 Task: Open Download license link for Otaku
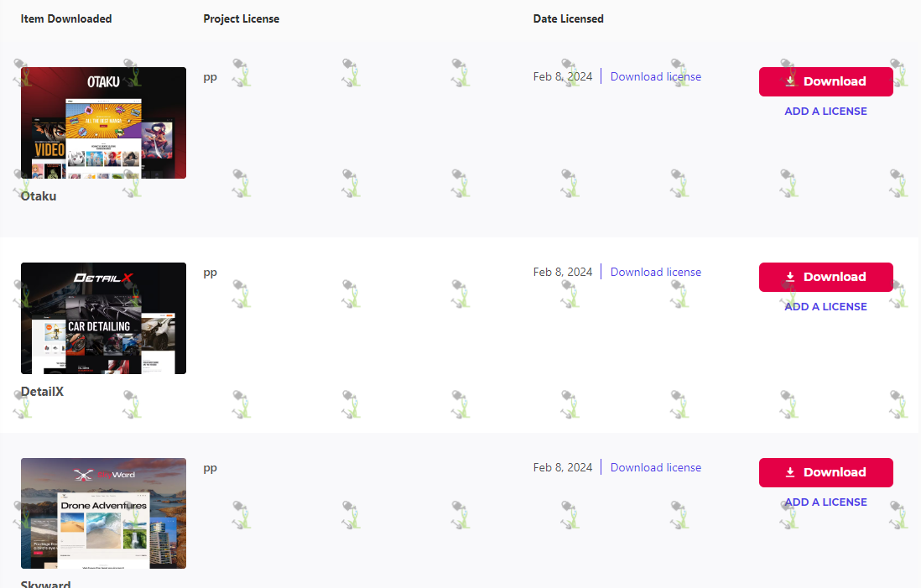[655, 76]
